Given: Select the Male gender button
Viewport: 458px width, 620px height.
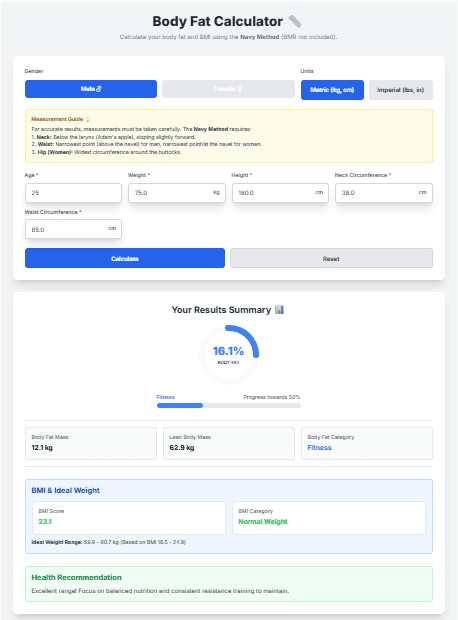Looking at the screenshot, I should coord(91,89).
